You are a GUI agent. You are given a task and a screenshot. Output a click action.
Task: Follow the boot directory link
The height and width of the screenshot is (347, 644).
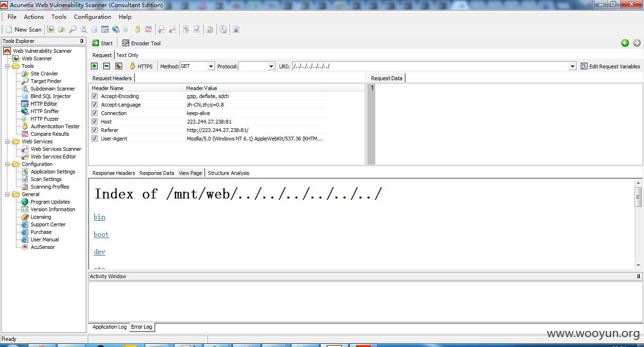[101, 234]
